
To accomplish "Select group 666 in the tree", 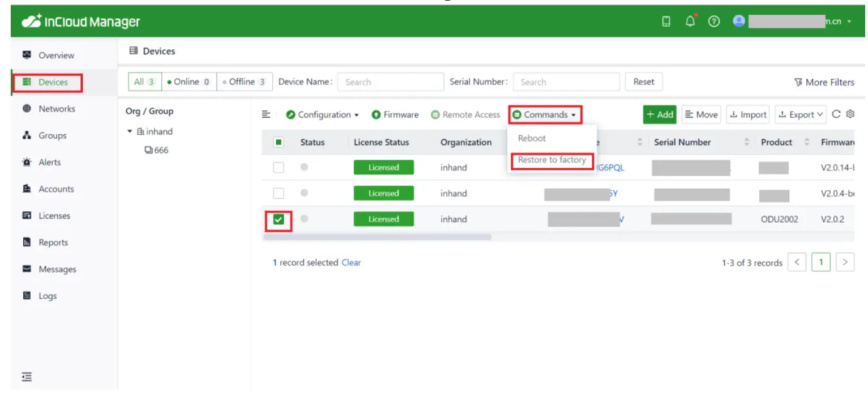I will 157,150.
